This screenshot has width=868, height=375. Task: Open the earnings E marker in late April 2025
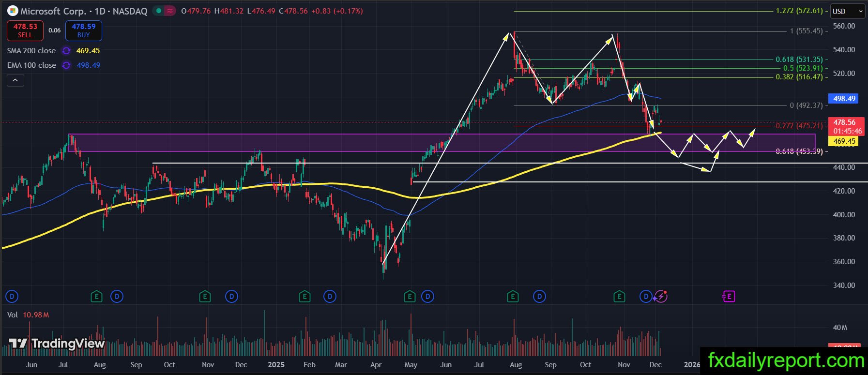pos(410,296)
